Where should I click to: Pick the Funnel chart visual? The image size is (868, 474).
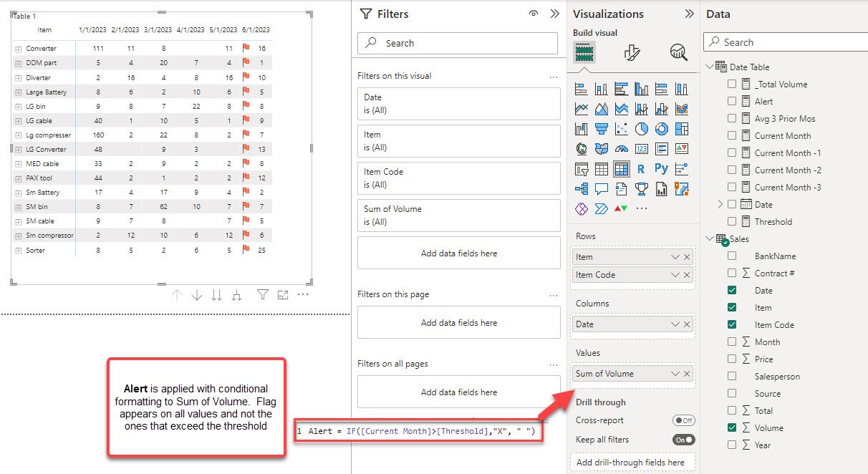602,129
